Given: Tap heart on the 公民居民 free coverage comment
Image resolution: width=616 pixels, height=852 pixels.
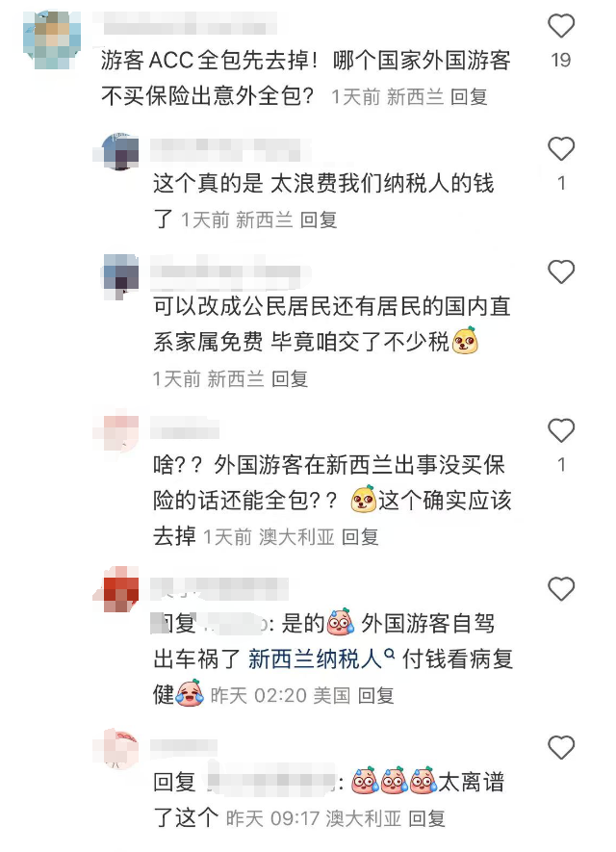Looking at the screenshot, I should pyautogui.click(x=561, y=271).
